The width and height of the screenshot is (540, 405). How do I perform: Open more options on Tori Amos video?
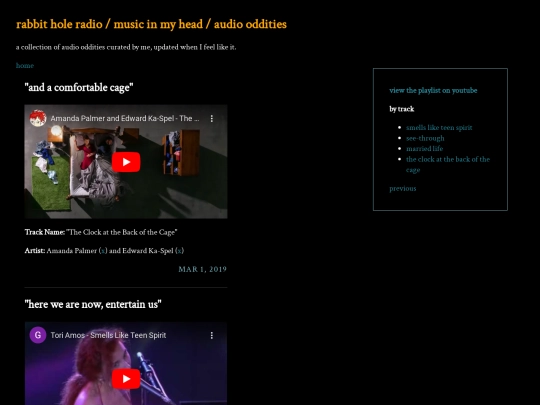211,335
